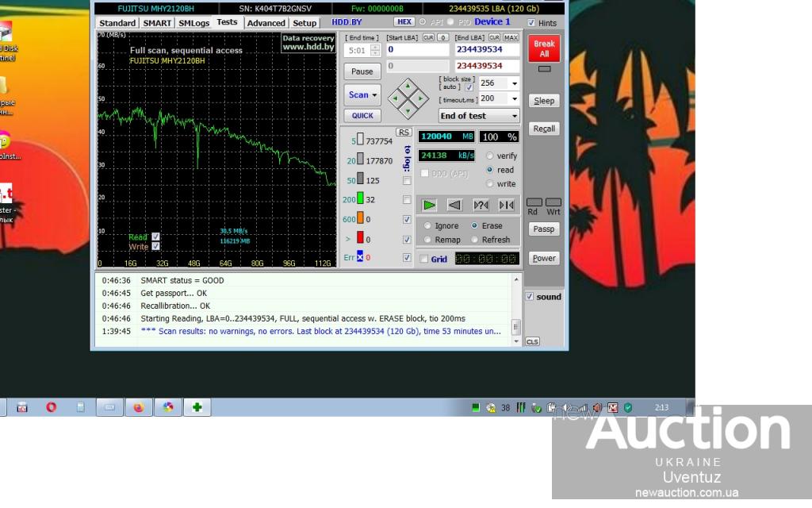
Task: Click the right arrow on the diamond pad
Action: [420, 98]
